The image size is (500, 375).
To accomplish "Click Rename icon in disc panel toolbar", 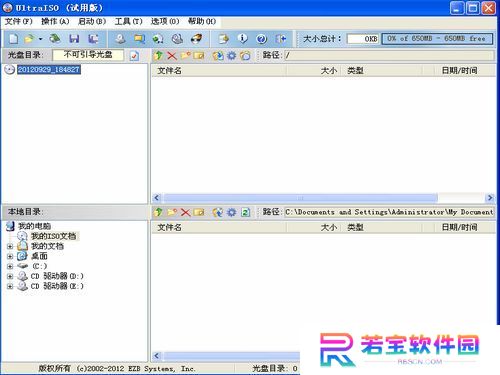I will (x=199, y=55).
